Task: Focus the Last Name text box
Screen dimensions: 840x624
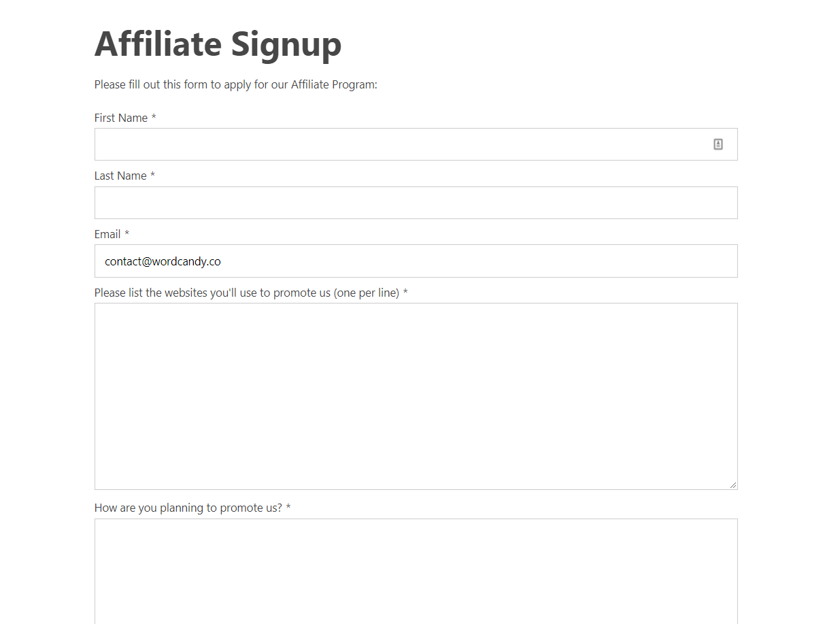Action: point(416,203)
